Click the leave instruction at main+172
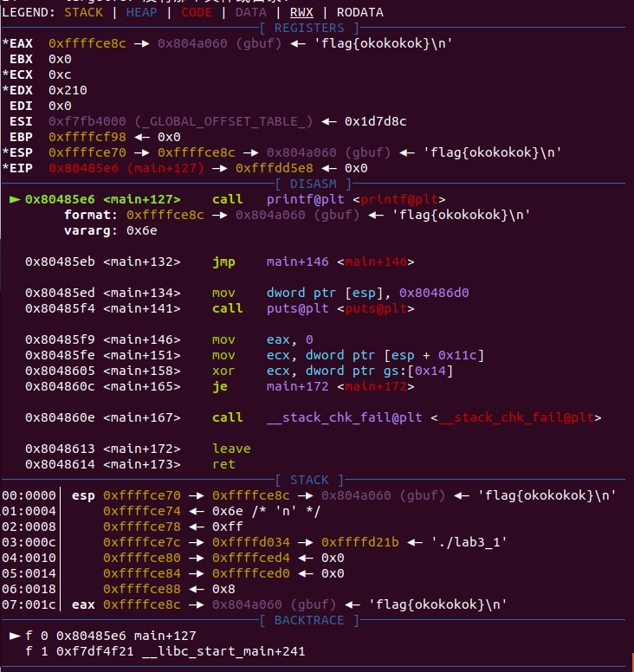634x672 pixels. (231, 449)
